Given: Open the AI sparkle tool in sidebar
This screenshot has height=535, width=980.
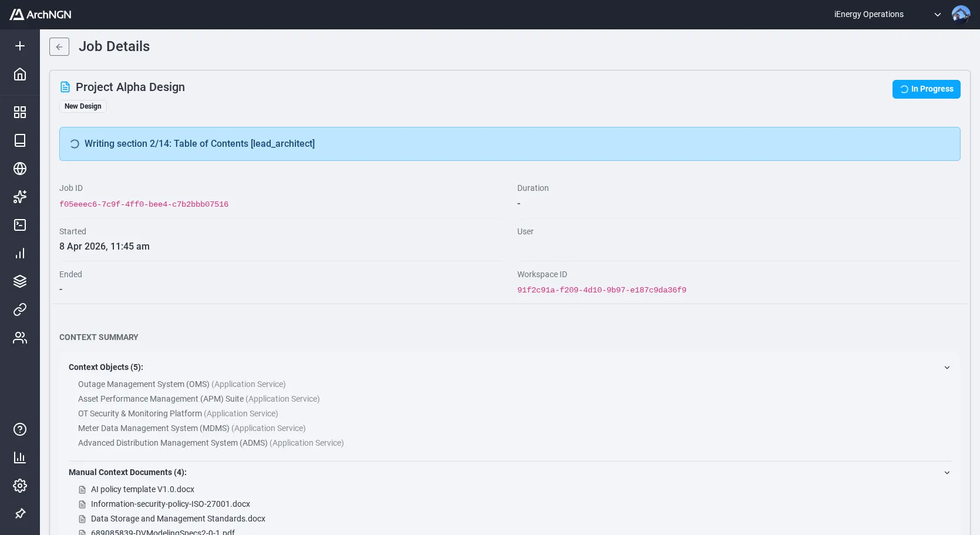Looking at the screenshot, I should click(x=19, y=197).
